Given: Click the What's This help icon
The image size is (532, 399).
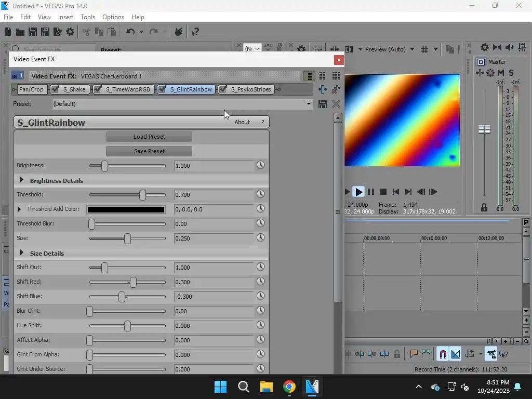Looking at the screenshot, I should 195,32.
